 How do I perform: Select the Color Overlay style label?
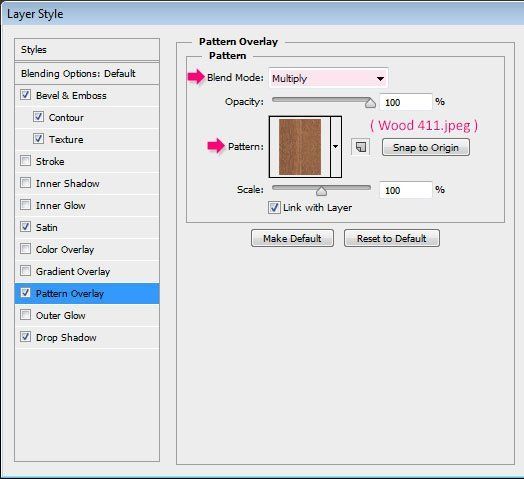65,250
